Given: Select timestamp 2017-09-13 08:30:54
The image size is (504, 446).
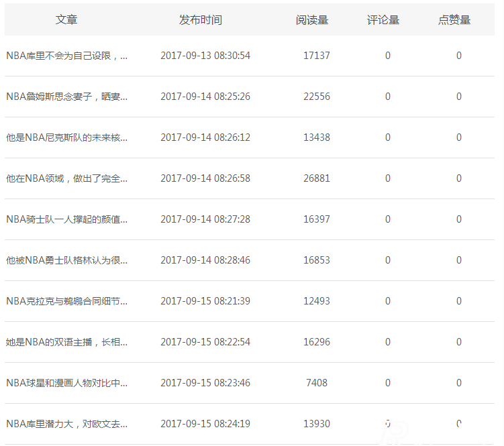Looking at the screenshot, I should pyautogui.click(x=205, y=56).
